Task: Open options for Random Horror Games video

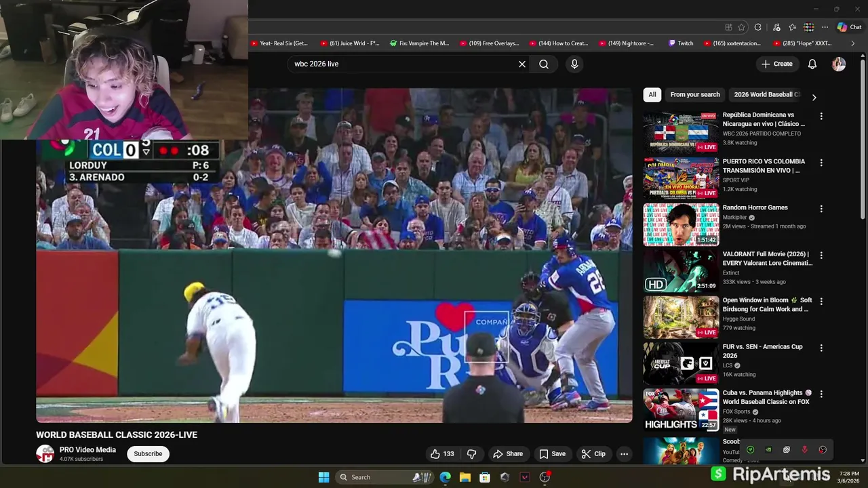Action: [821, 209]
